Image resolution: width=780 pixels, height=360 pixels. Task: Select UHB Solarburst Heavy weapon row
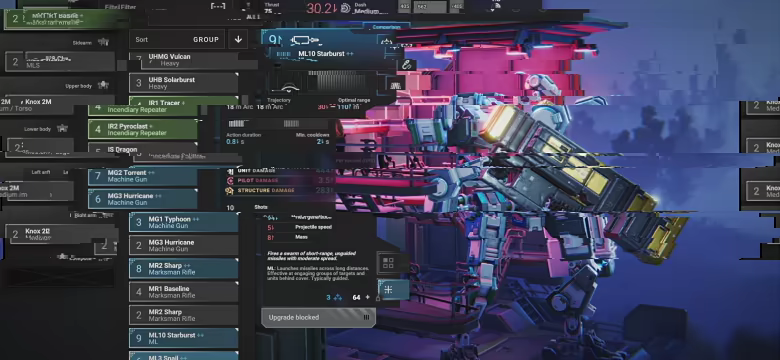coord(184,83)
